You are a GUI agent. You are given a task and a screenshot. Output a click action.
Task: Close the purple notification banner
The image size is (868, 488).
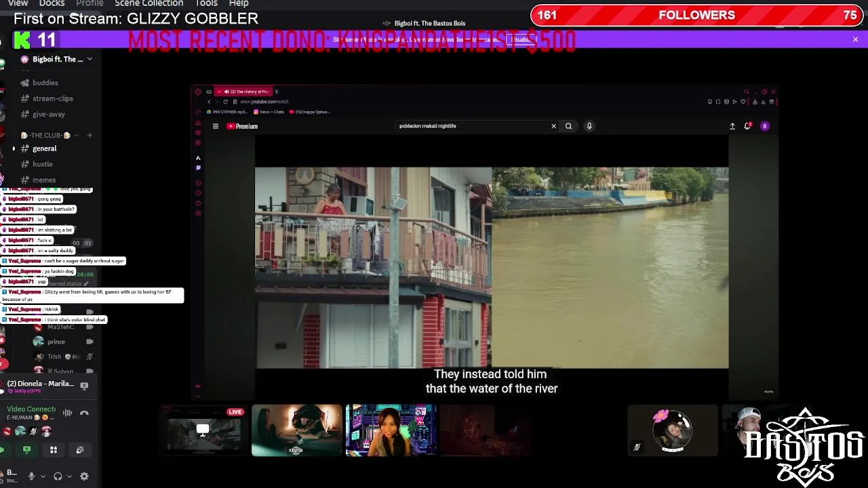[x=855, y=39]
